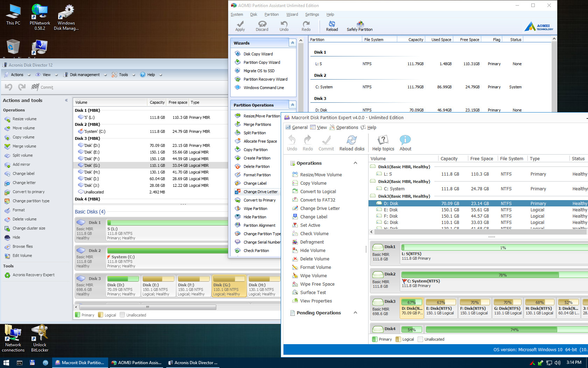Switch to Acronis Disk Director taskbar button
This screenshot has height=368, width=588.
pyautogui.click(x=192, y=363)
